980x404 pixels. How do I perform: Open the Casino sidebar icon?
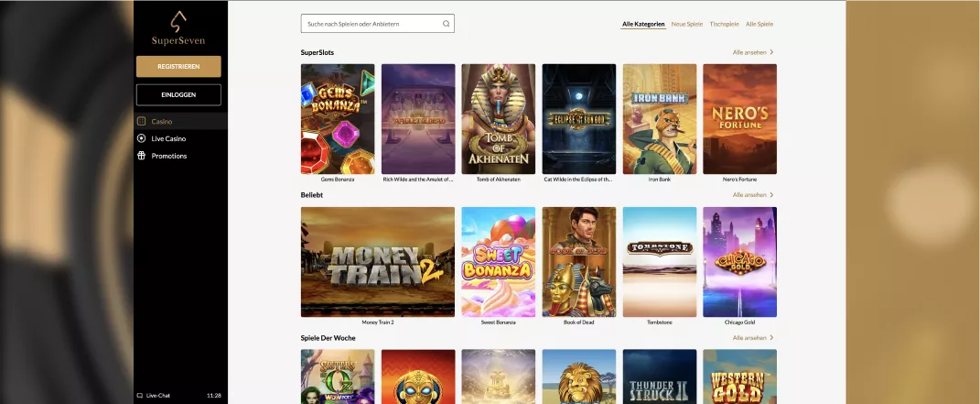[x=141, y=121]
